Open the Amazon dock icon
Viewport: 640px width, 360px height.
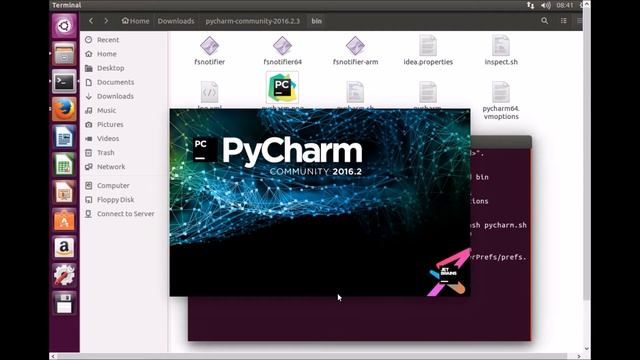pos(64,248)
